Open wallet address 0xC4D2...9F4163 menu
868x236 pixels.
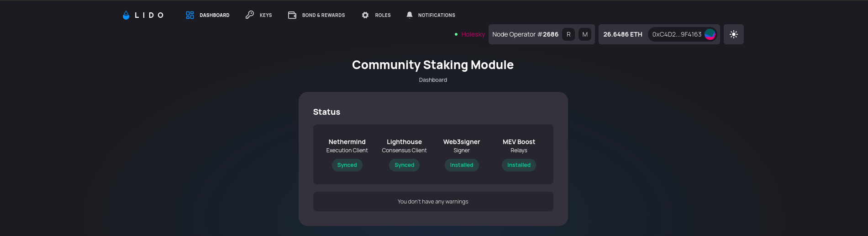[677, 34]
